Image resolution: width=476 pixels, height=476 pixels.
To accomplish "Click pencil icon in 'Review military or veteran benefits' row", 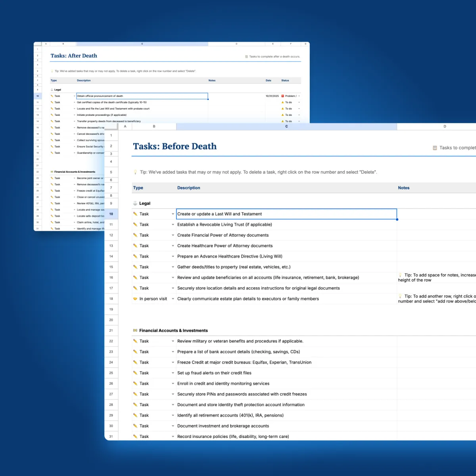I will (135, 341).
